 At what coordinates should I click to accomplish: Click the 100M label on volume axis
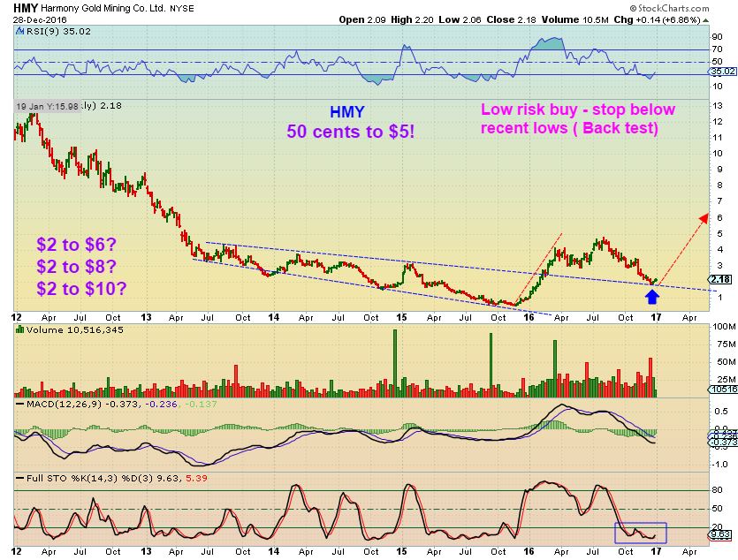(x=724, y=326)
